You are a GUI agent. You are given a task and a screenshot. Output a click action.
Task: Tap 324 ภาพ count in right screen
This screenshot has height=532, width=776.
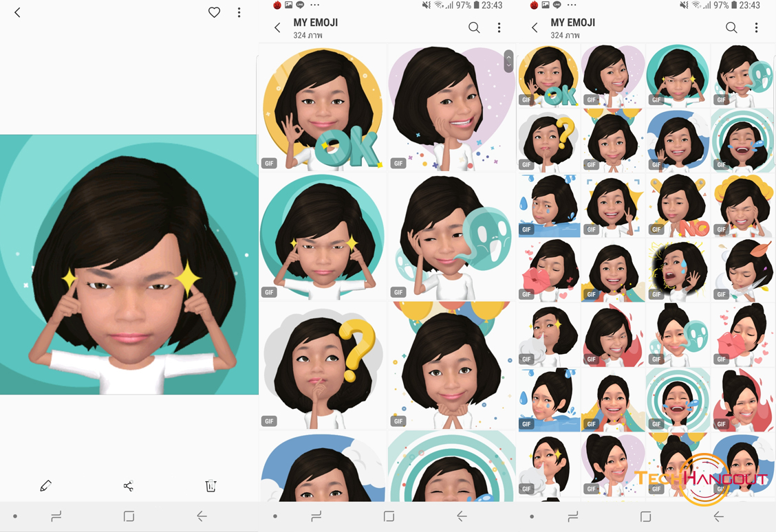click(565, 35)
